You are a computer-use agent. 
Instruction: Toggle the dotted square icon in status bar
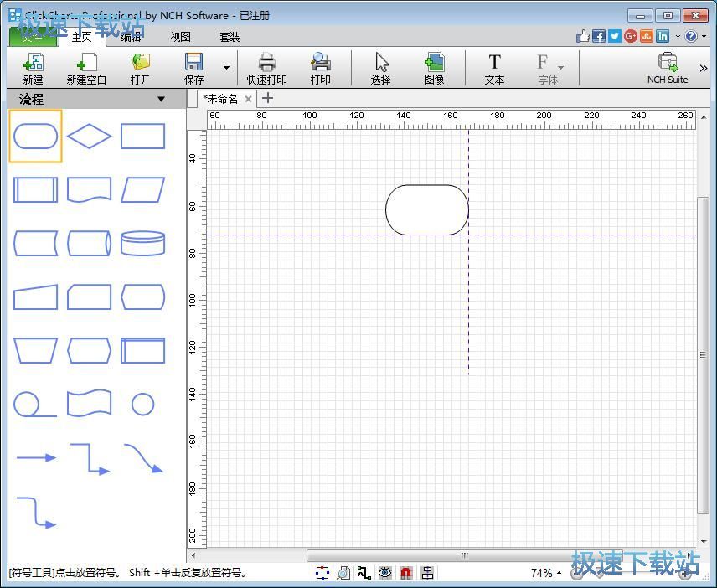click(322, 573)
